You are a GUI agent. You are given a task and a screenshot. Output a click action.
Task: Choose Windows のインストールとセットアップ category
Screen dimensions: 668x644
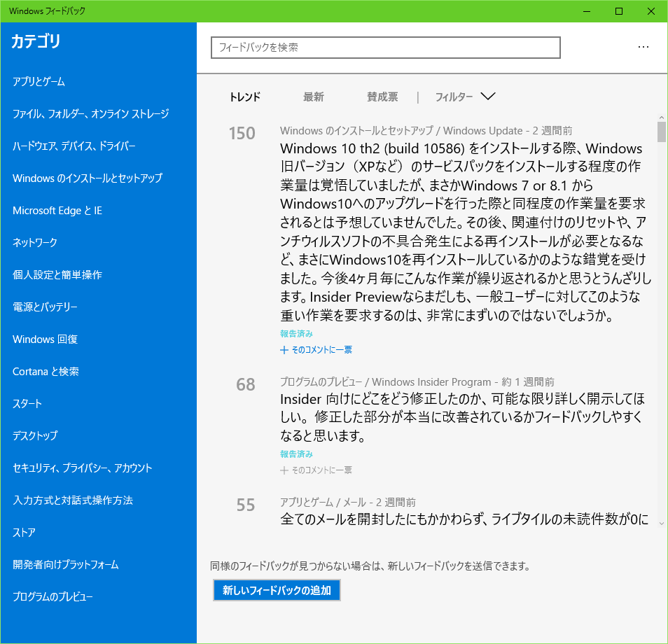point(88,178)
